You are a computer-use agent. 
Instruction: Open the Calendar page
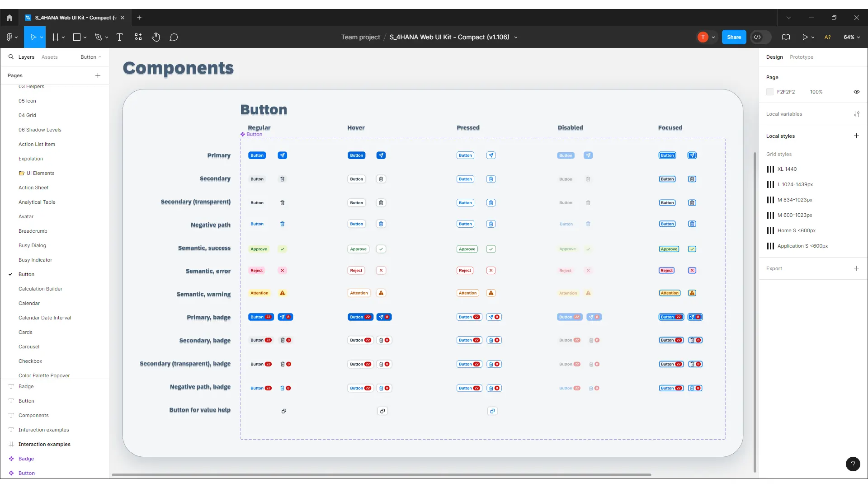point(29,303)
